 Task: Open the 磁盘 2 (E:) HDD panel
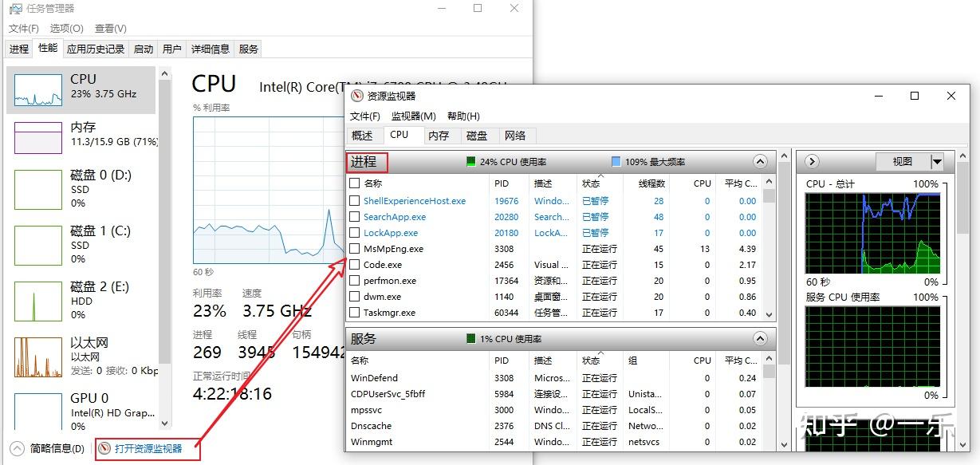point(80,301)
